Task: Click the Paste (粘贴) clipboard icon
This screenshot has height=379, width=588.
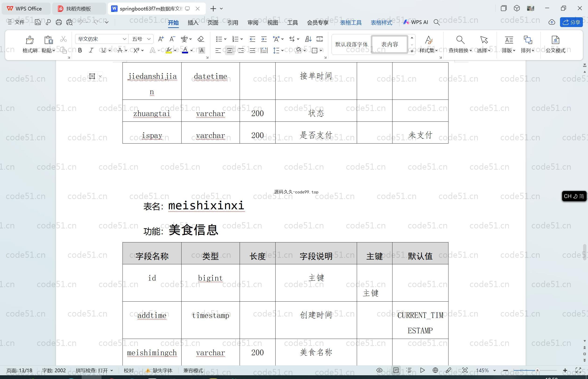Action: tap(48, 40)
